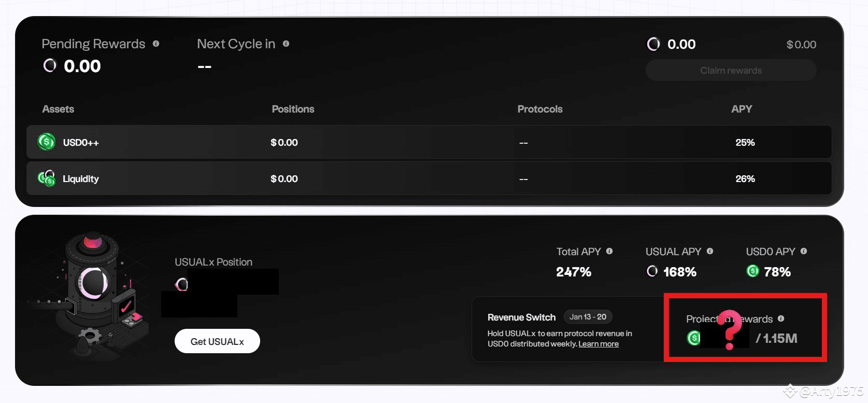Click the USUAL APY info icon
868x403 pixels.
click(x=710, y=251)
